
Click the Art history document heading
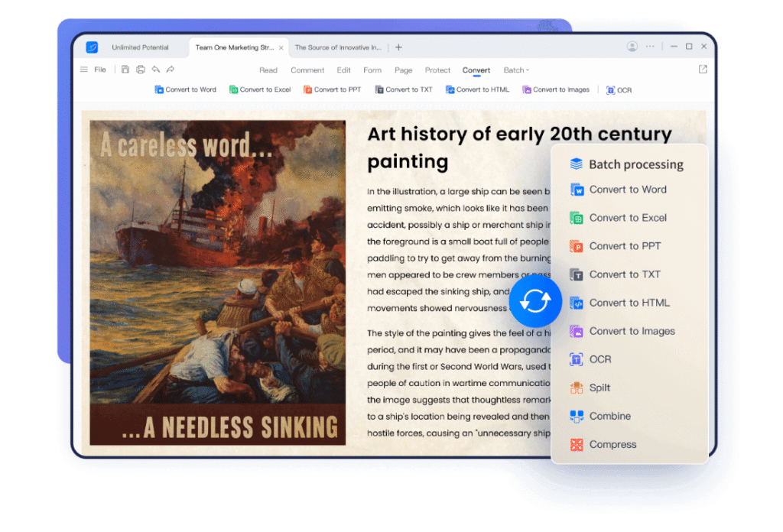[519, 148]
